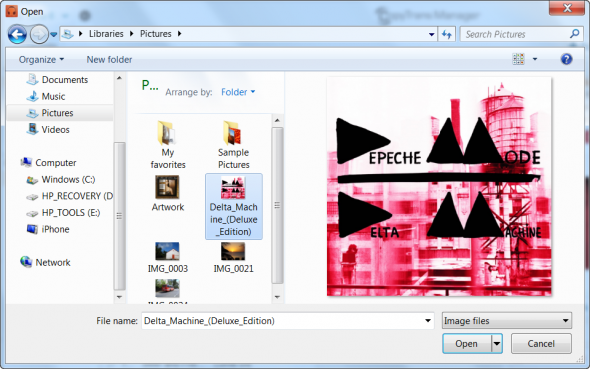Expand the File name dropdown arrow

click(428, 321)
